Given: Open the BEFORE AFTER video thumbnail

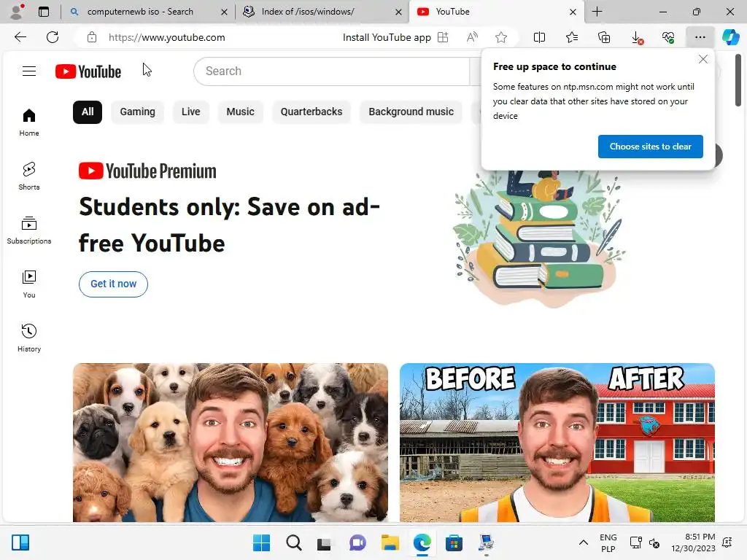Looking at the screenshot, I should pos(557,443).
